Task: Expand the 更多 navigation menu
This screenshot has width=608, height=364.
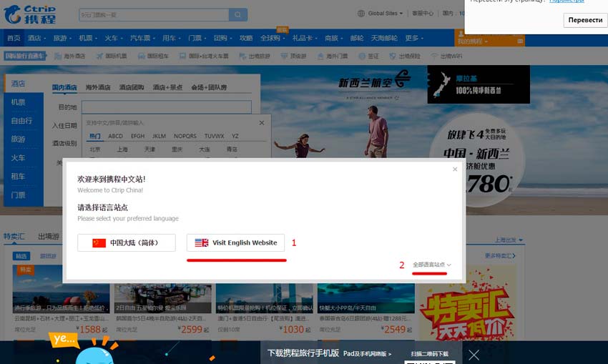Action: pyautogui.click(x=413, y=38)
